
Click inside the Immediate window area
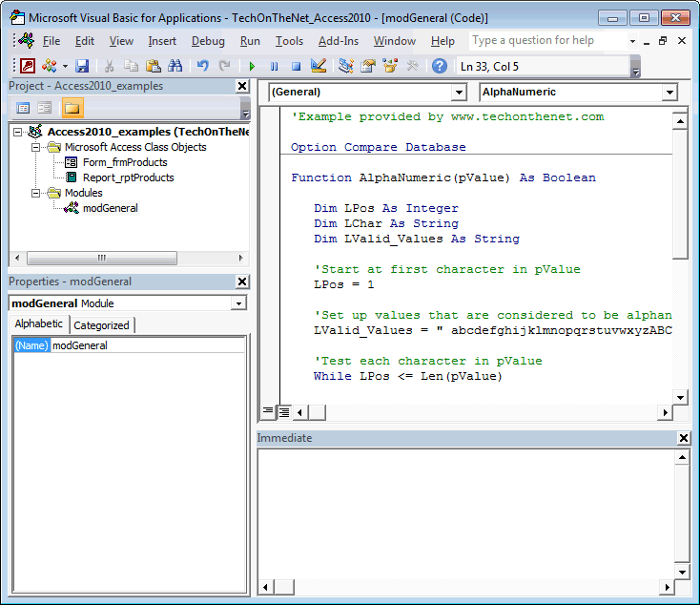tap(466, 513)
